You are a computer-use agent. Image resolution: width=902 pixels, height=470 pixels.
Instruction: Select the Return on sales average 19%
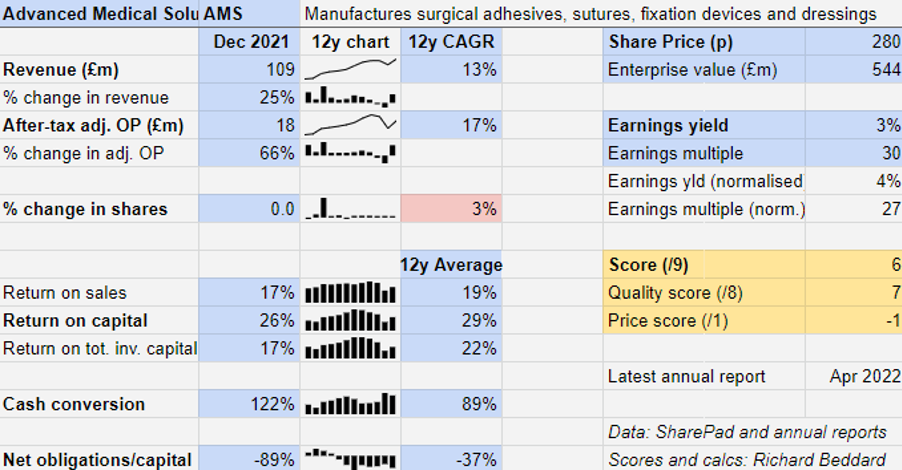click(x=452, y=293)
